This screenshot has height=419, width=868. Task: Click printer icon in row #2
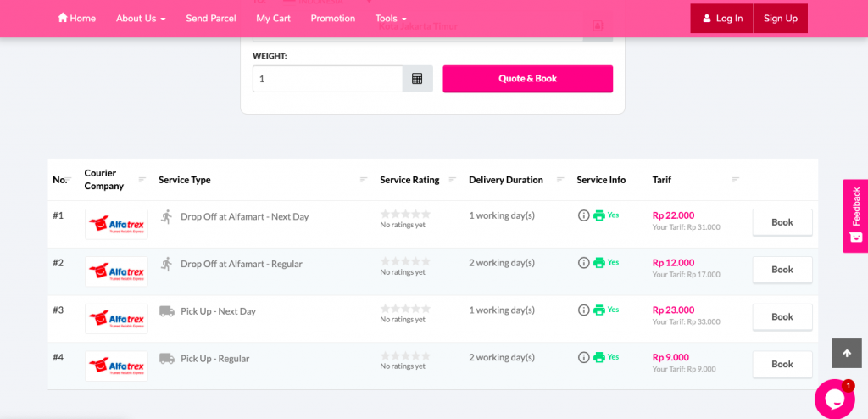click(599, 263)
